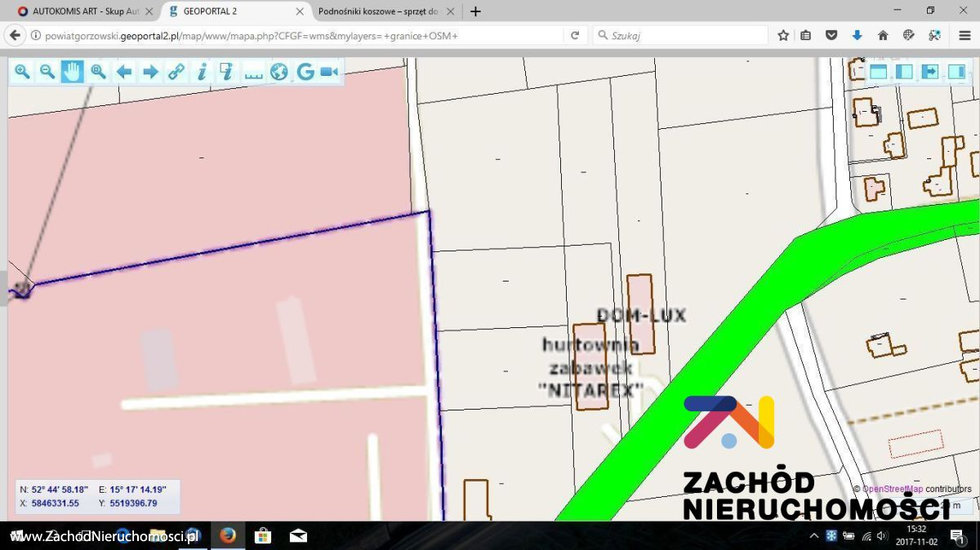Screen dimensions: 980x550
Task: Activate the object info 'i' tool
Action: coord(201,72)
